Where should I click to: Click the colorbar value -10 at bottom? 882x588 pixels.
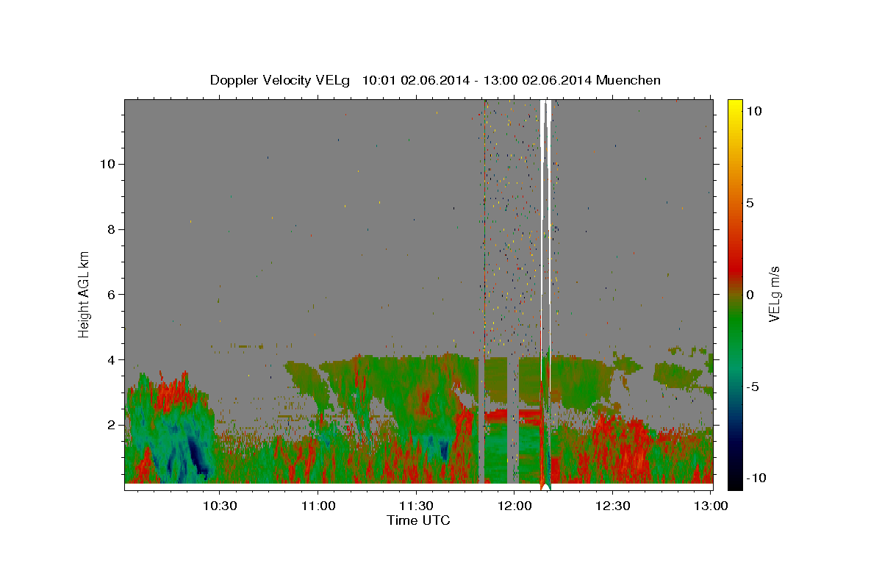coord(756,478)
